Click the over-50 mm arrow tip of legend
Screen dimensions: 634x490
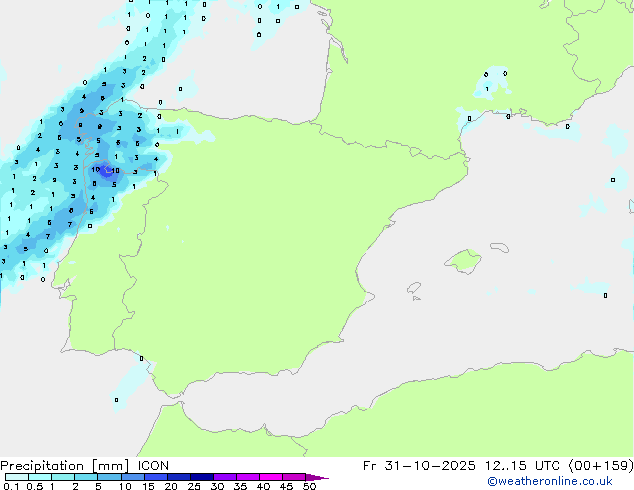pos(317,477)
